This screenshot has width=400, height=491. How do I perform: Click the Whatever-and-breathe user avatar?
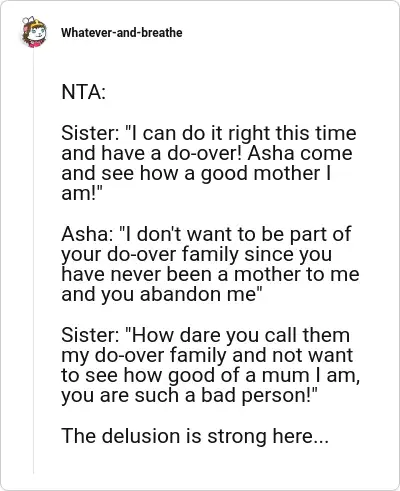click(34, 32)
